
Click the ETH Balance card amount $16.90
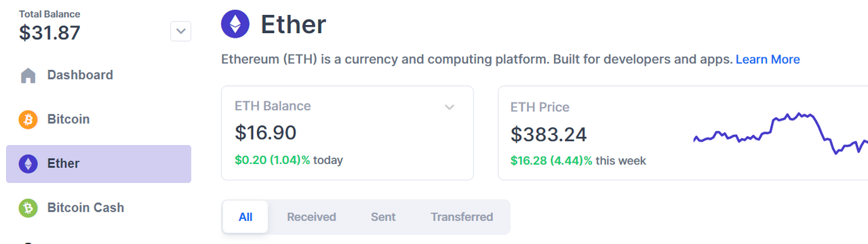(266, 133)
